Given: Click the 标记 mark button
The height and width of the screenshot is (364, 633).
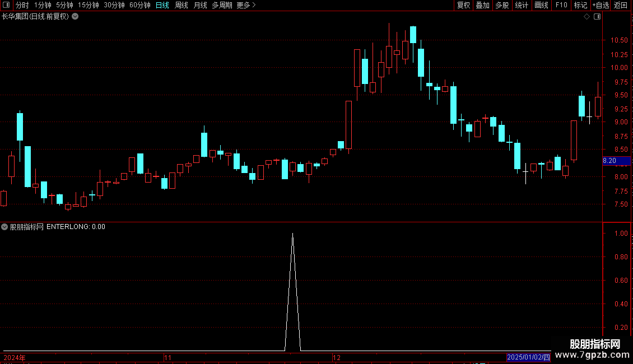Looking at the screenshot, I should click(580, 5).
